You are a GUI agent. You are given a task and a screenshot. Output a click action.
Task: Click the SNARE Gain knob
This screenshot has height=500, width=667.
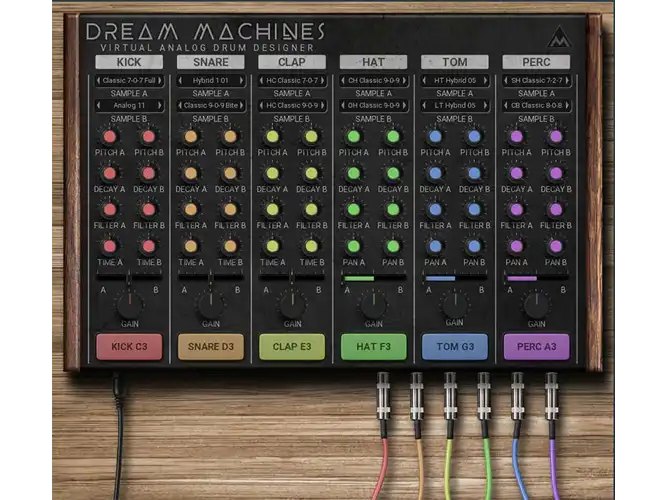(211, 305)
